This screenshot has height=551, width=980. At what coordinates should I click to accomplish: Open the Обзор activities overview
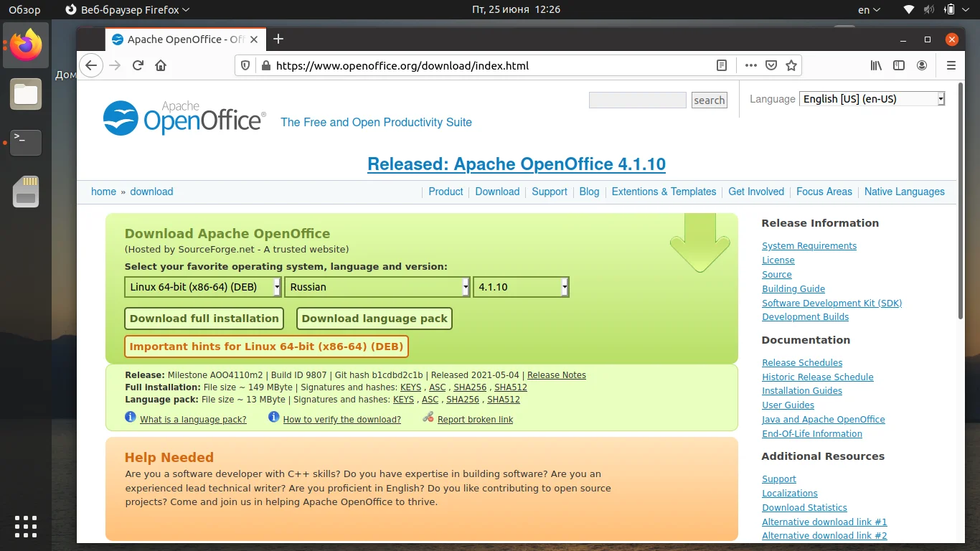(x=24, y=10)
